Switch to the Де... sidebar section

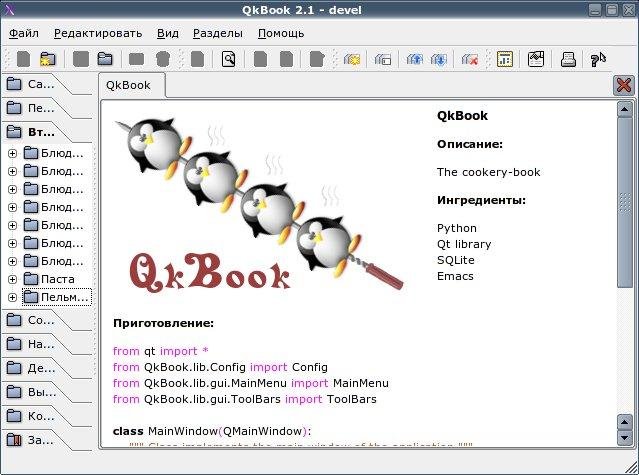point(41,368)
